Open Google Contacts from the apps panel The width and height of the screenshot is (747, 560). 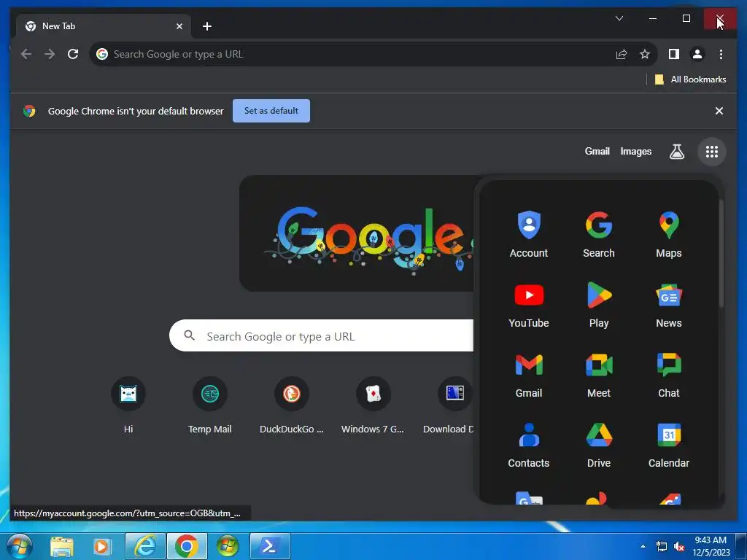point(528,445)
